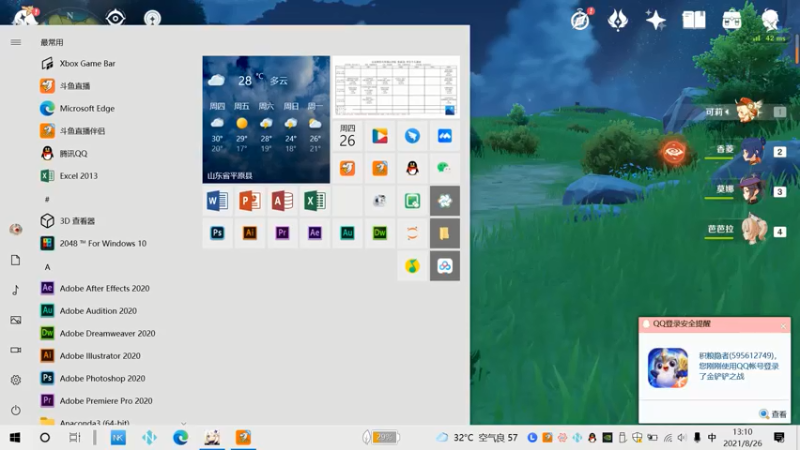Open the game's Adventurer Handbook book icon
Screen dimensions: 800x450
[694, 20]
